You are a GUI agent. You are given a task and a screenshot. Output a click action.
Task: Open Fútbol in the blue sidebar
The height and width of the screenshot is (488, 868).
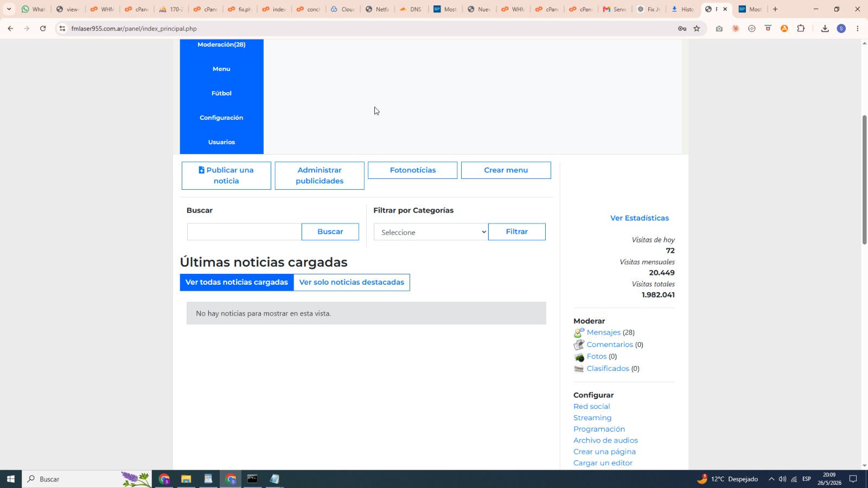[x=221, y=93]
